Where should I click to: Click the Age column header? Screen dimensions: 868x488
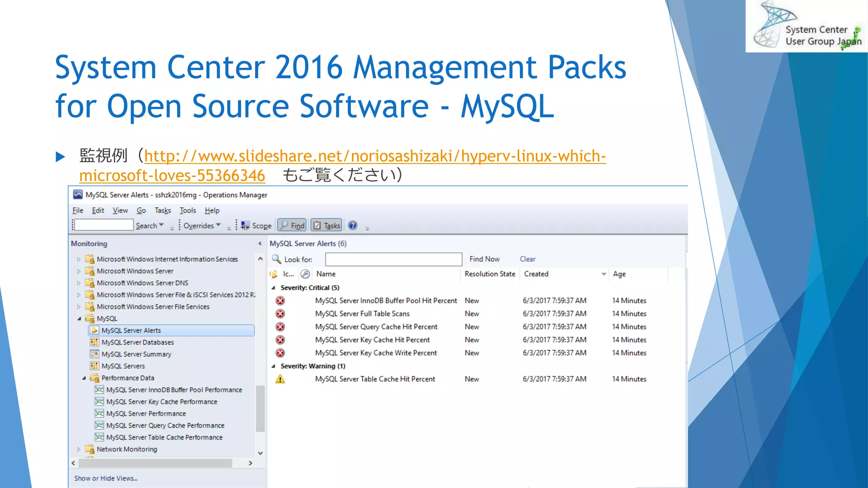pos(637,274)
